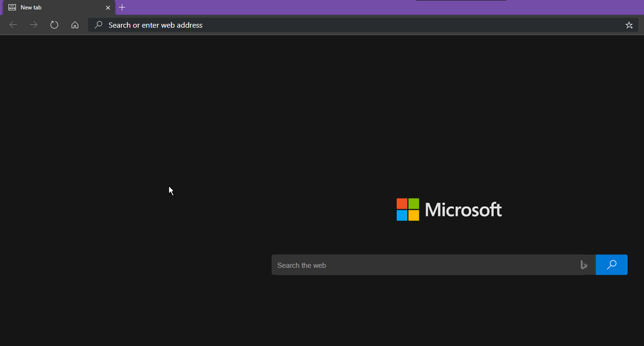Screen dimensions: 644x346
Task: Go to the home page icon
Action: coord(75,25)
